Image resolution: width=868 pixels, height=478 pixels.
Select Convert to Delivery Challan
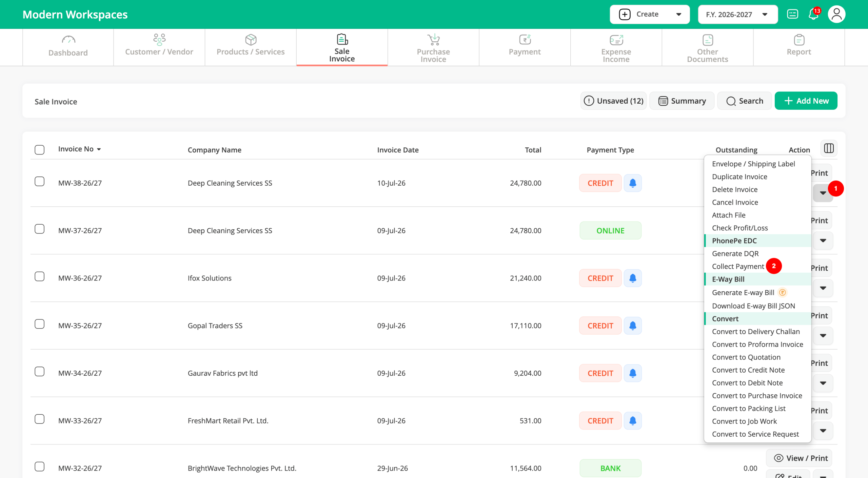tap(757, 331)
